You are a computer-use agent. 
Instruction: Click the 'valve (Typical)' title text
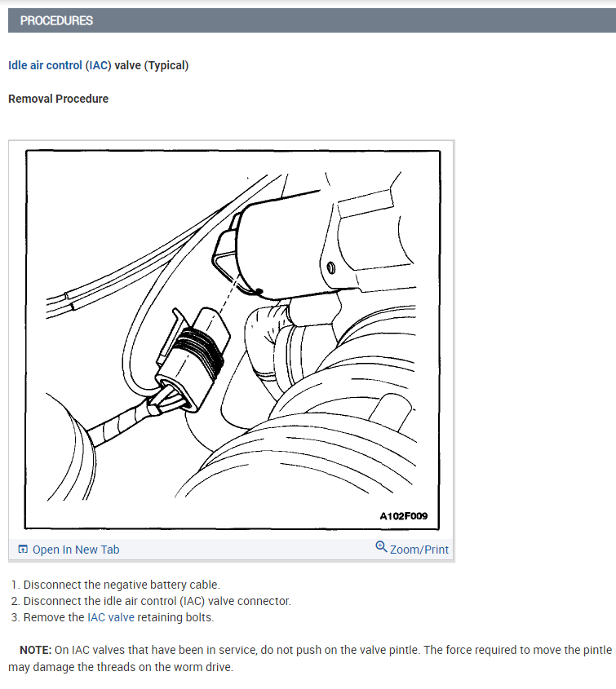[152, 65]
